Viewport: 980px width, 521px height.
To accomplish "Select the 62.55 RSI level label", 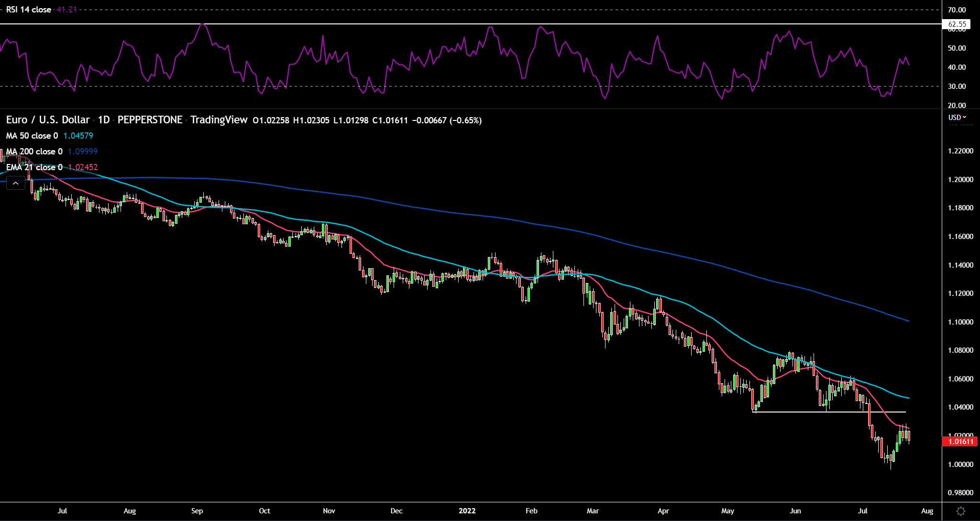I will (x=957, y=24).
